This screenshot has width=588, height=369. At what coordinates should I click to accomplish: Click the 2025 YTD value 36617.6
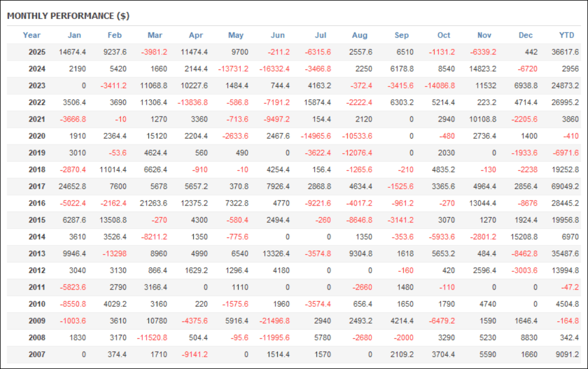[x=566, y=52]
